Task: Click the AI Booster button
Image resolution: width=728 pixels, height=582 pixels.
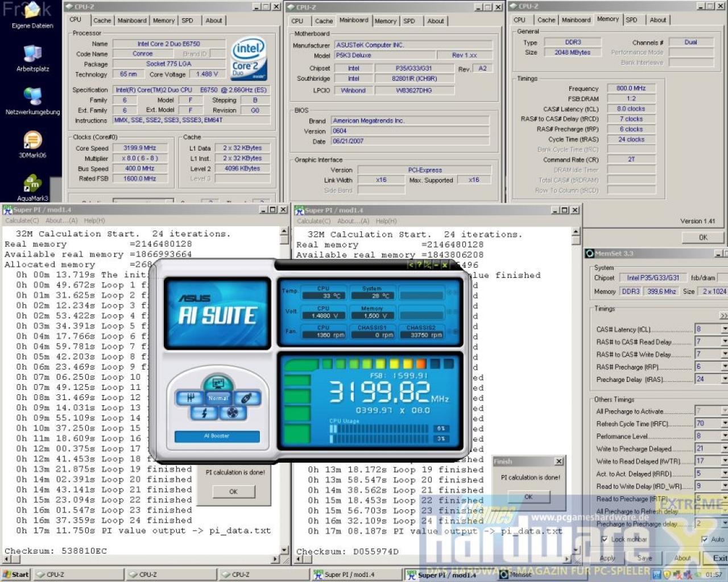Action: 217,436
